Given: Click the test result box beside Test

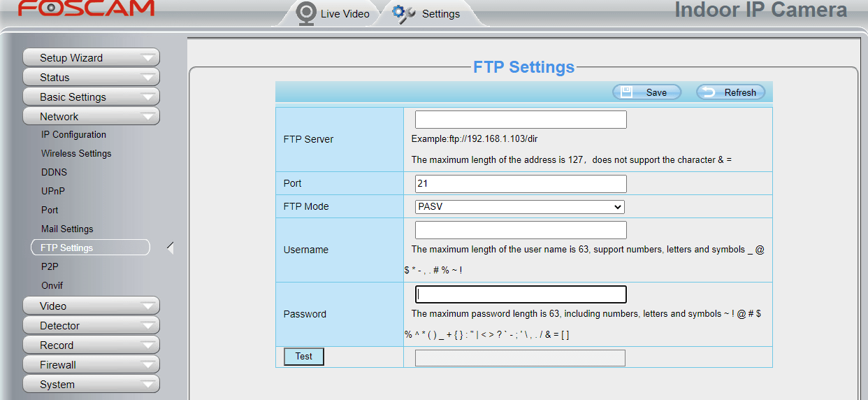Looking at the screenshot, I should click(520, 358).
